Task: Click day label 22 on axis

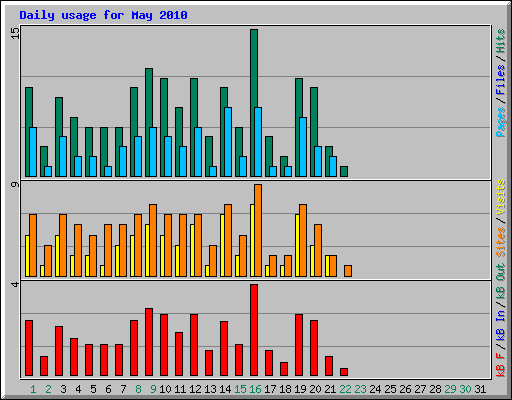Action: (x=345, y=389)
